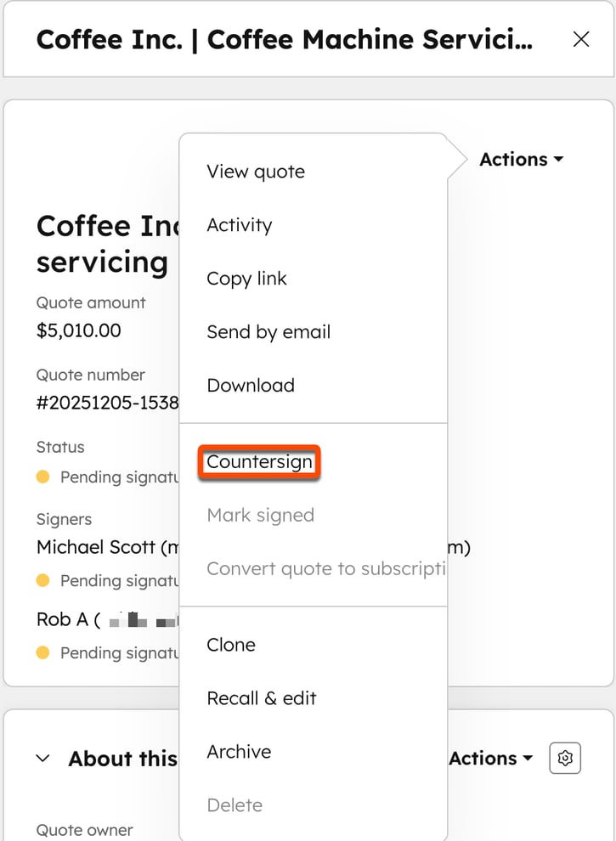616x841 pixels.
Task: Click the pending signature dot beside Rob A
Action: pos(42,652)
